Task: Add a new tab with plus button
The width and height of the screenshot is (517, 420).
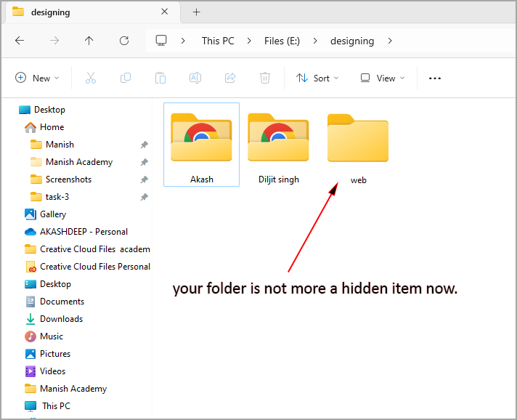Action: (x=196, y=12)
